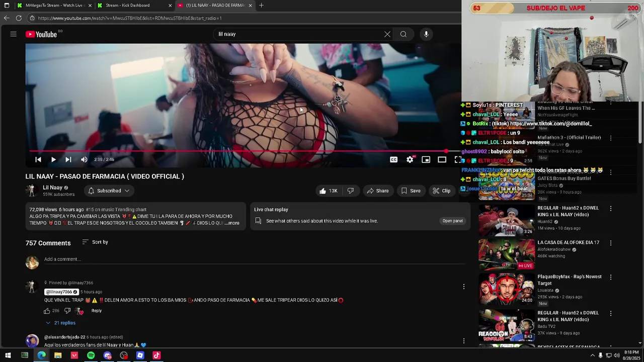The width and height of the screenshot is (644, 362).
Task: Open REGULAR Huan62 x DOWEL KING thumbnail 3:26
Action: click(506, 220)
